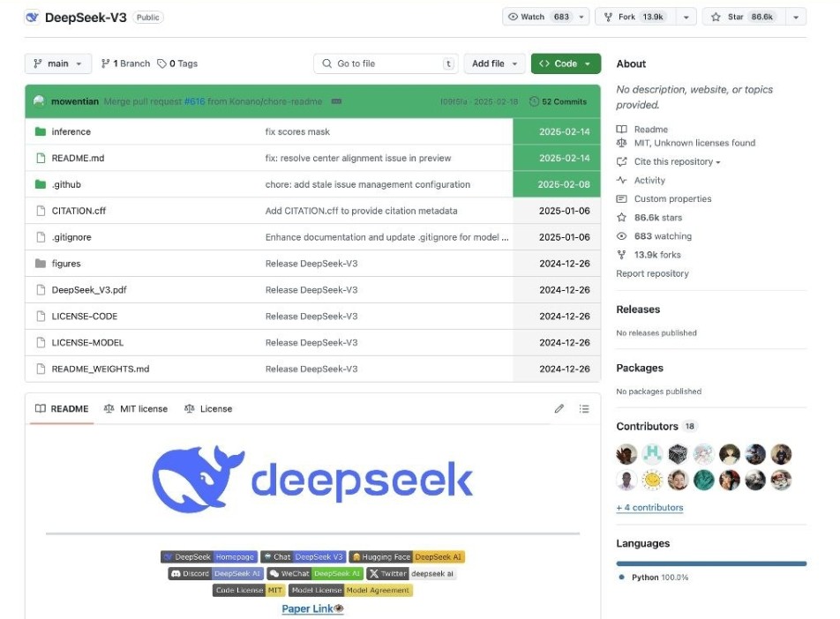Screen dimensions: 840x619
Task: Open pull request #616 link
Action: click(194, 101)
